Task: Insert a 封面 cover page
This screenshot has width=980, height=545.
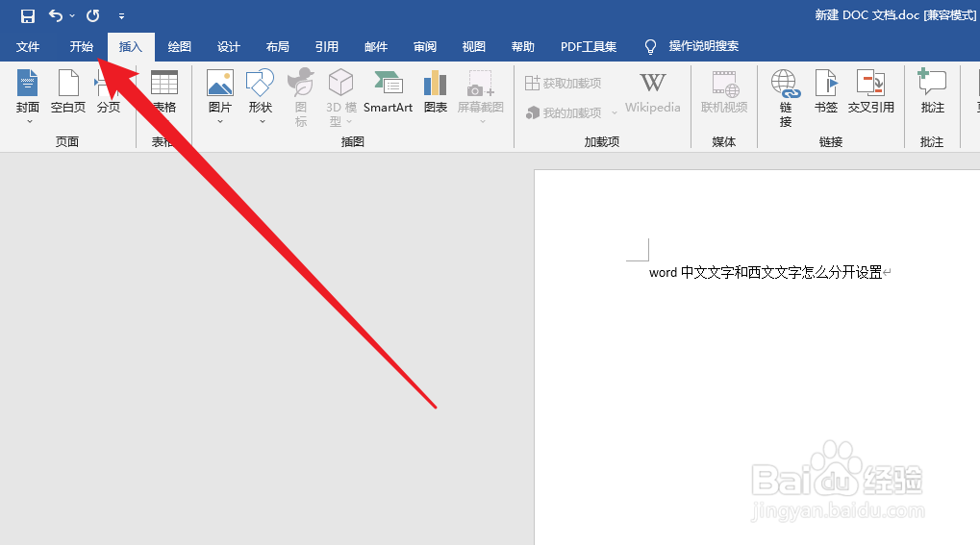Action: coord(28,91)
